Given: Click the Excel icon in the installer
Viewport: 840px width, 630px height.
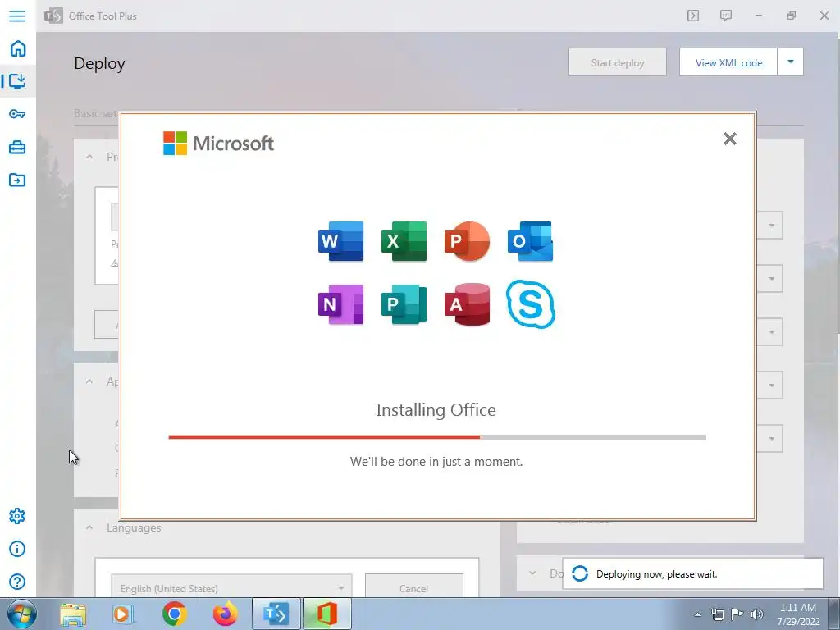Looking at the screenshot, I should pos(404,241).
